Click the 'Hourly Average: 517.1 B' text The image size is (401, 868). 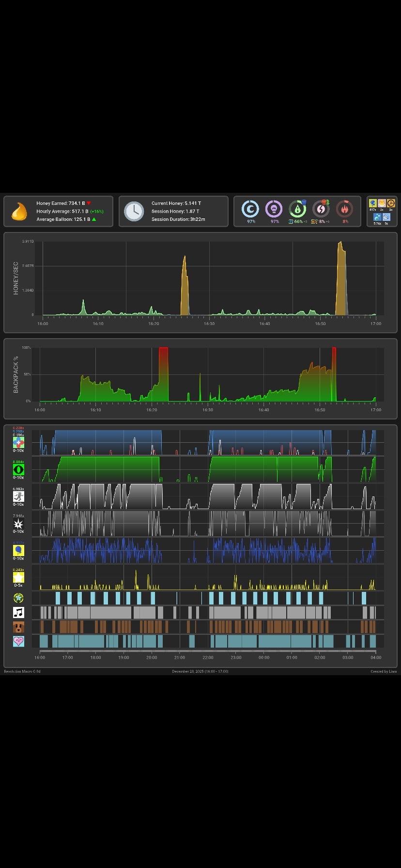pyautogui.click(x=62, y=211)
